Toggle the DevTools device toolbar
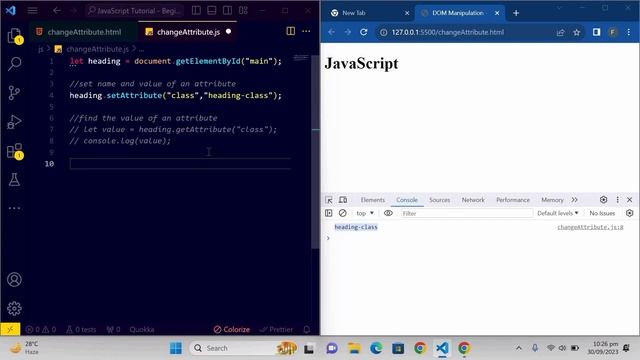This screenshot has height=360, width=640. tap(343, 200)
